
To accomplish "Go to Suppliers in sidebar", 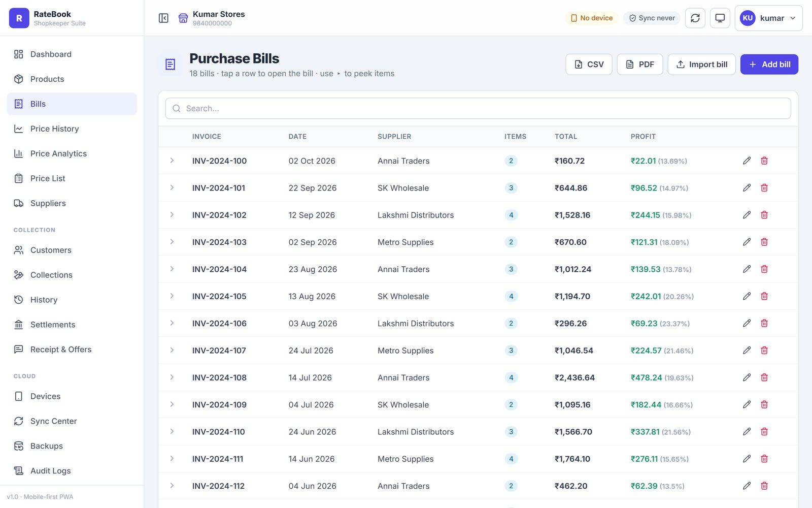I will [72, 203].
